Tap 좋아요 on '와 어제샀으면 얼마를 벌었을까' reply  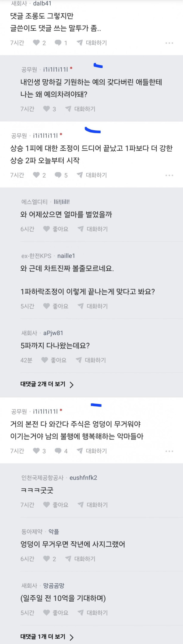click(56, 229)
